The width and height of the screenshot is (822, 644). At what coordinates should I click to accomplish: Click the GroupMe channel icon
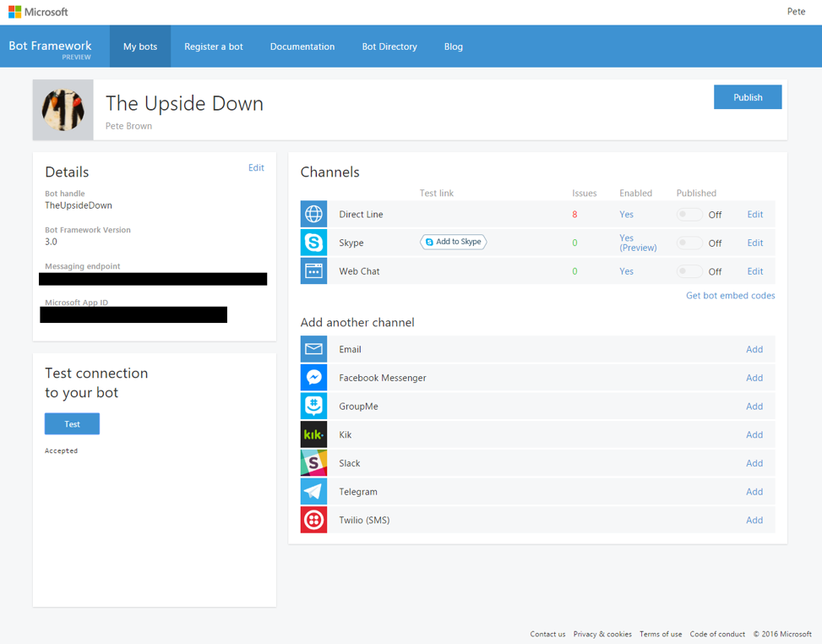(313, 406)
